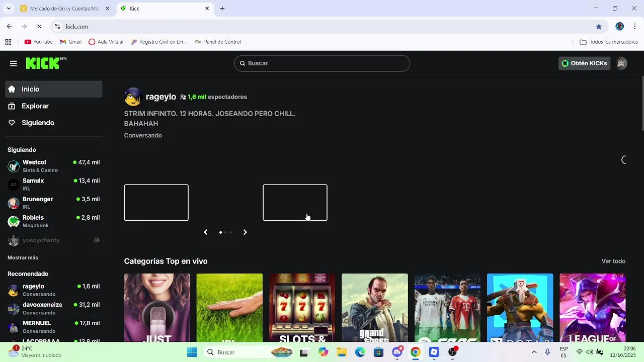Select the first carousel pagination dot
The height and width of the screenshot is (362, 644).
tap(220, 232)
